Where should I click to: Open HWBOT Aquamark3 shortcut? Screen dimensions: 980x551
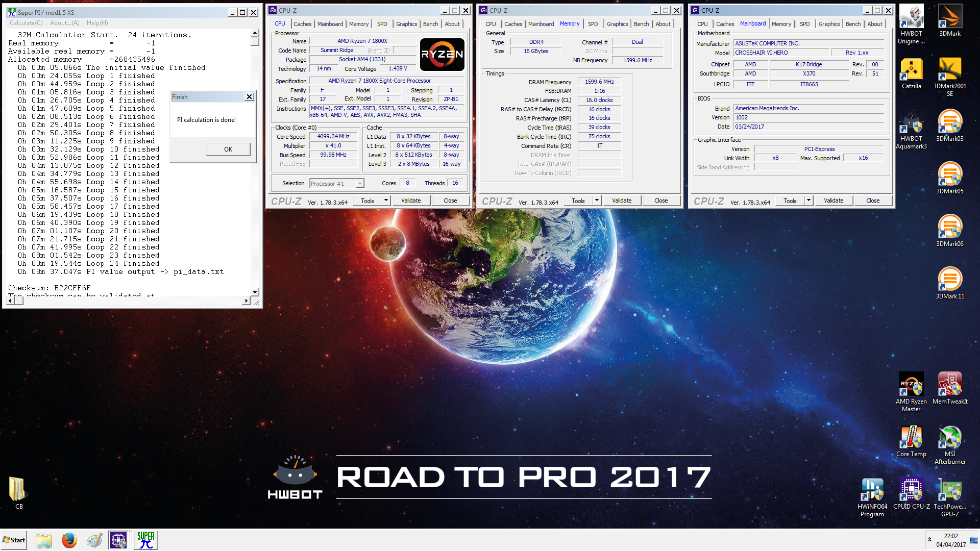(911, 130)
